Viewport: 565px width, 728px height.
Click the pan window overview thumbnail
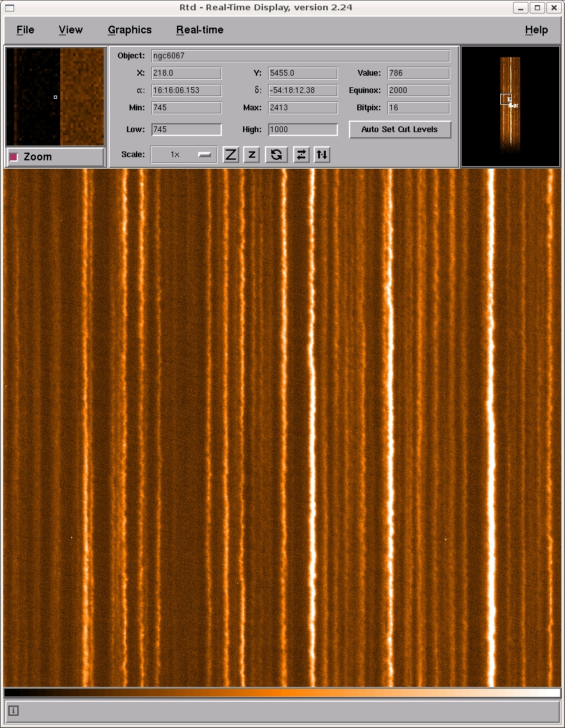tap(510, 106)
